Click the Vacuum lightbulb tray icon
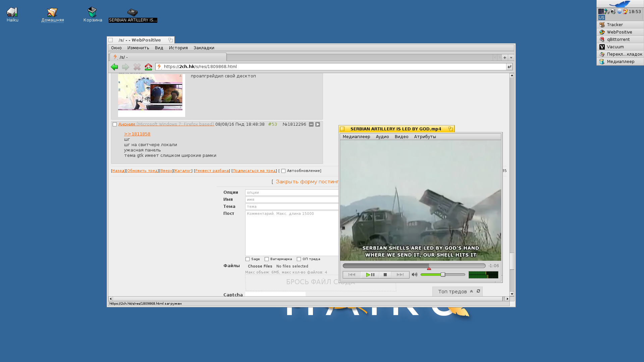Image resolution: width=644 pixels, height=362 pixels. (625, 11)
